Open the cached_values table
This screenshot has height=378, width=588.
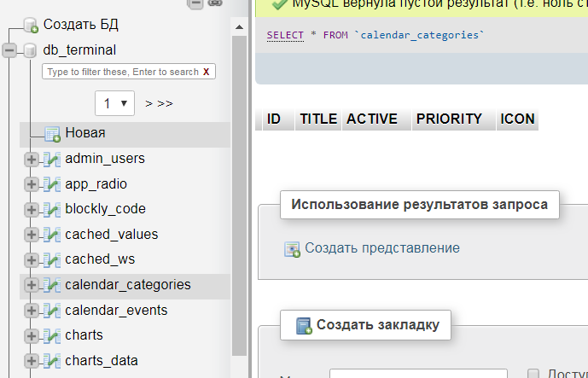(112, 235)
